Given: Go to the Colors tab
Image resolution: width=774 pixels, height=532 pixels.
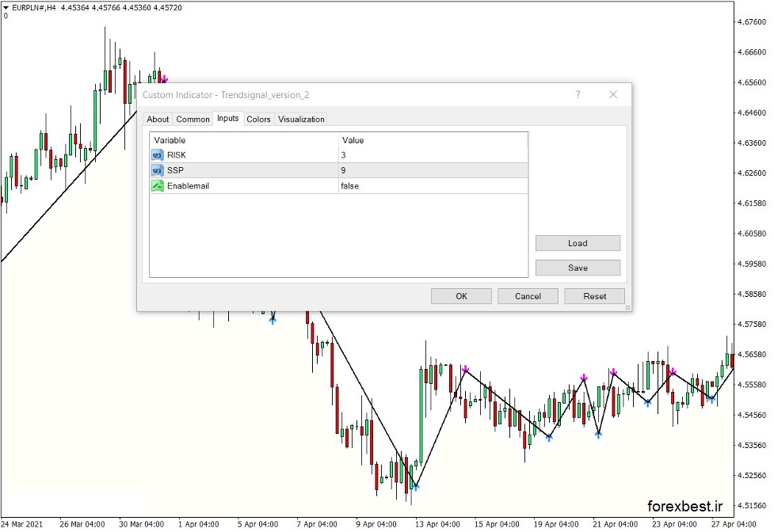Looking at the screenshot, I should point(258,120).
